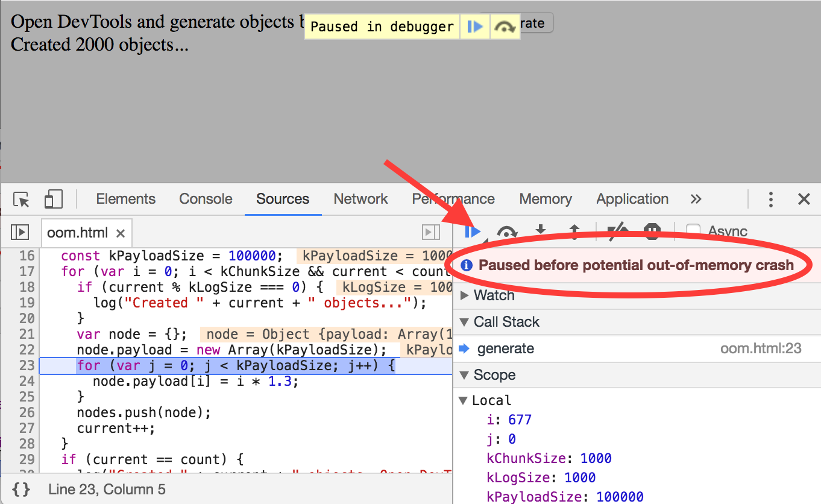Click the Step into next function call icon
This screenshot has height=504, width=821.
[x=540, y=232]
